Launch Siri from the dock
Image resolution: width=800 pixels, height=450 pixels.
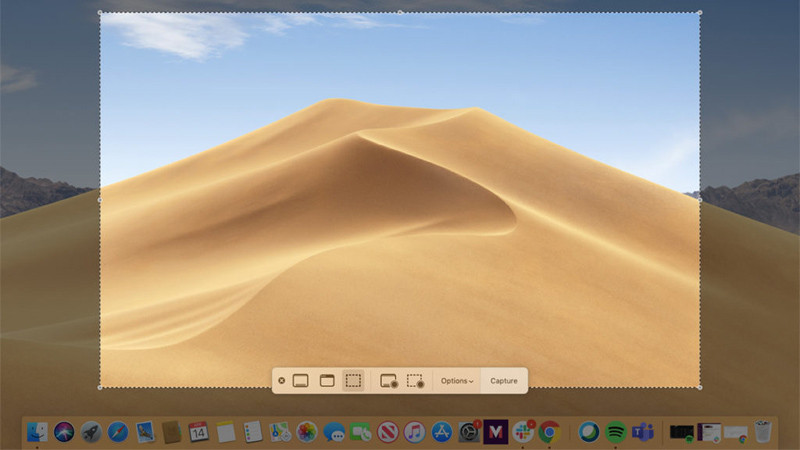[x=65, y=432]
